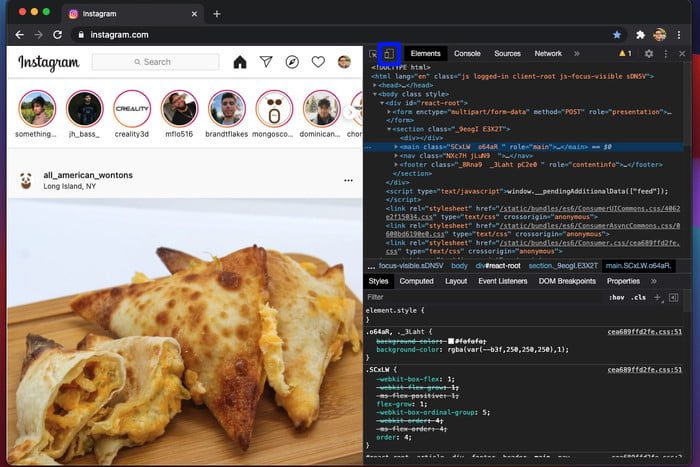Expand the nav element node
Screen dimensions: 700x467
[x=396, y=156]
